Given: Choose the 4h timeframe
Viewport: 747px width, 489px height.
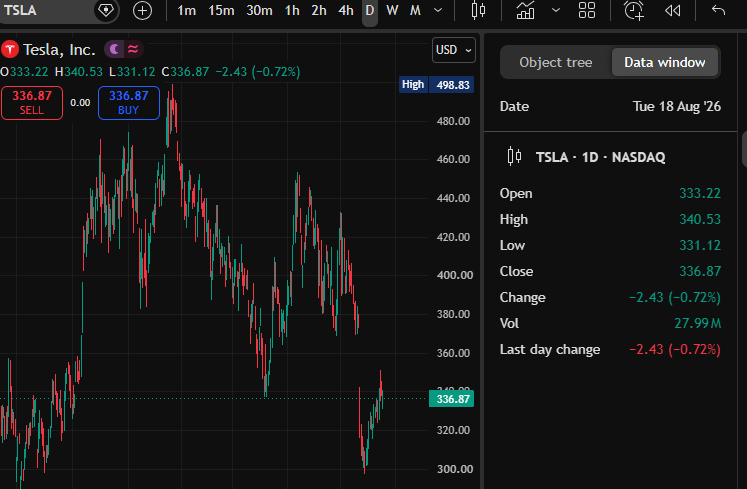Looking at the screenshot, I should 345,10.
